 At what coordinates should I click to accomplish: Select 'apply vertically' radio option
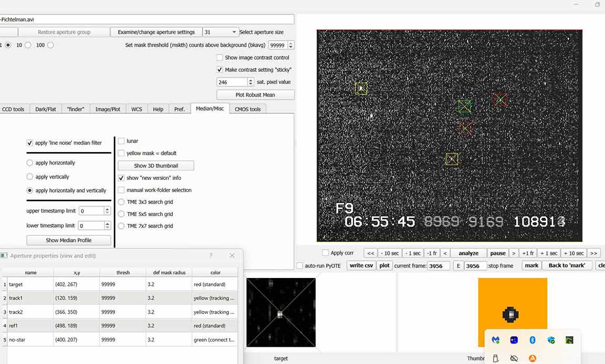30,177
